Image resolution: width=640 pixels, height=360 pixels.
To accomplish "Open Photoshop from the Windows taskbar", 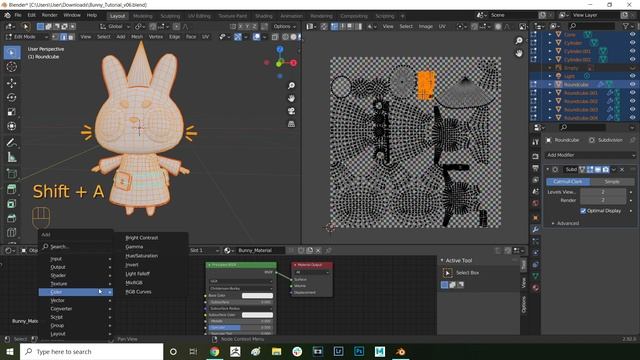I will pos(359,351).
